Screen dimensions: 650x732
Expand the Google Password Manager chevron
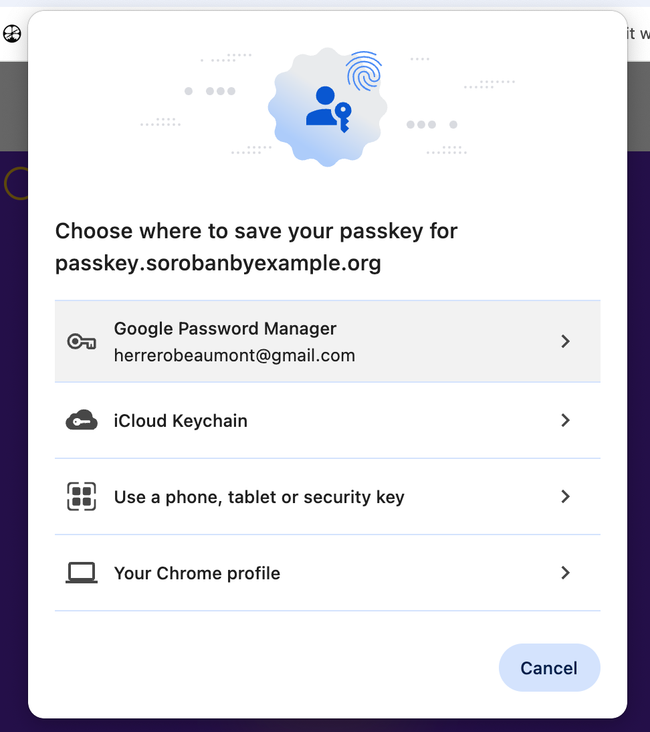[x=565, y=342]
